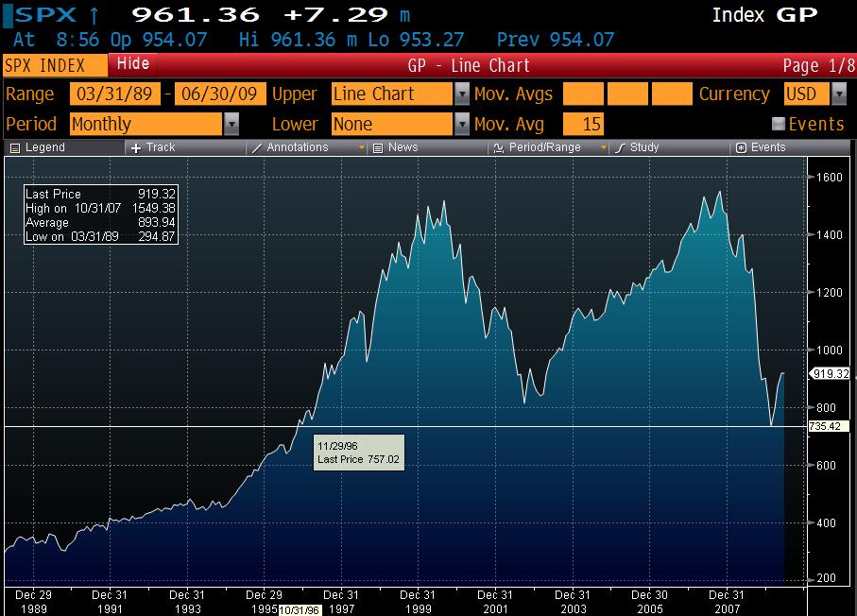Click the 735.42 horizontal line marker

click(x=825, y=427)
